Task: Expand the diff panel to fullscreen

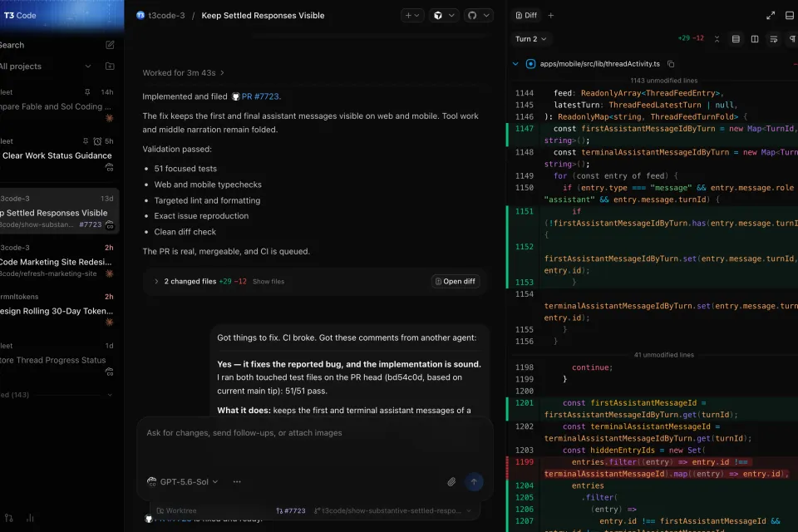Action: point(771,15)
